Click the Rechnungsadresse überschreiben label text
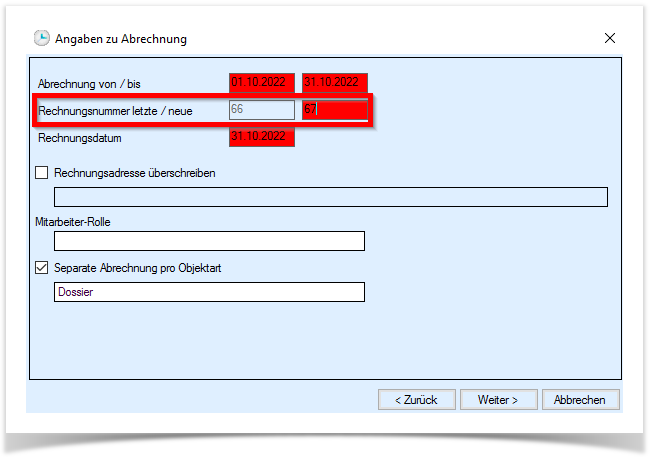This screenshot has height=462, width=657. pos(135,173)
